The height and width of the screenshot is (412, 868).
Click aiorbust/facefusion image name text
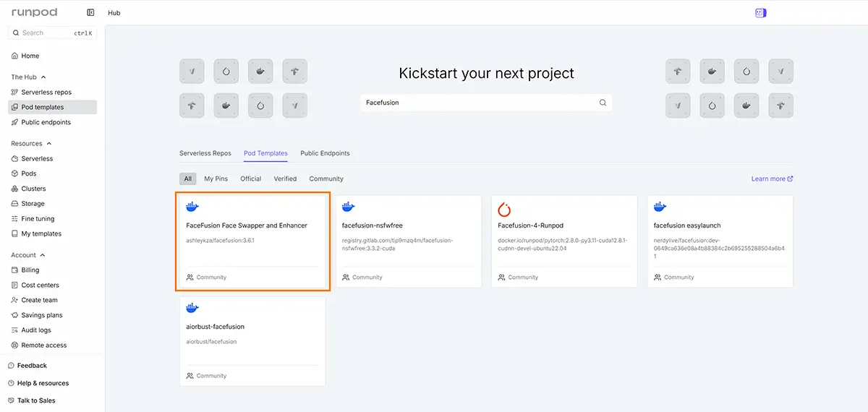point(211,341)
